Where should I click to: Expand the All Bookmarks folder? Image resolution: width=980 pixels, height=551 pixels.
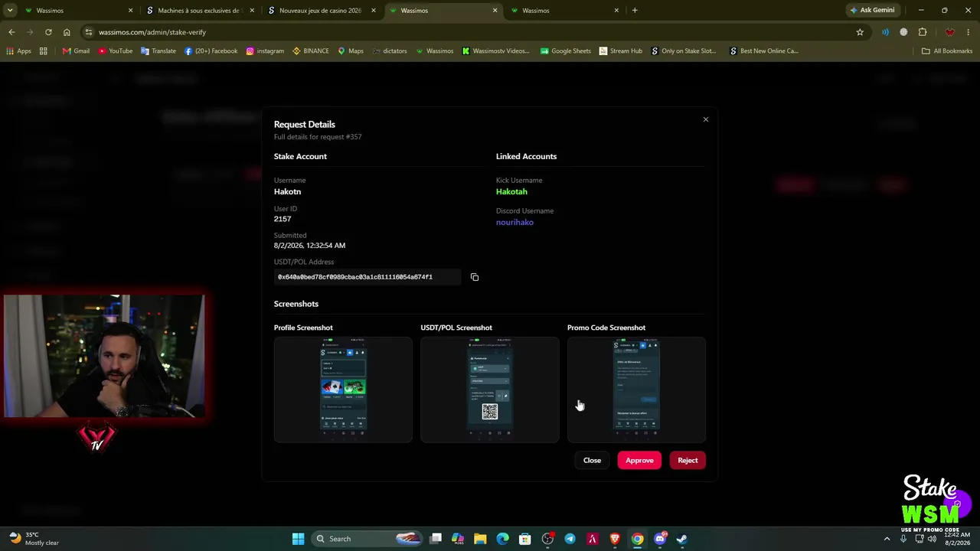947,51
